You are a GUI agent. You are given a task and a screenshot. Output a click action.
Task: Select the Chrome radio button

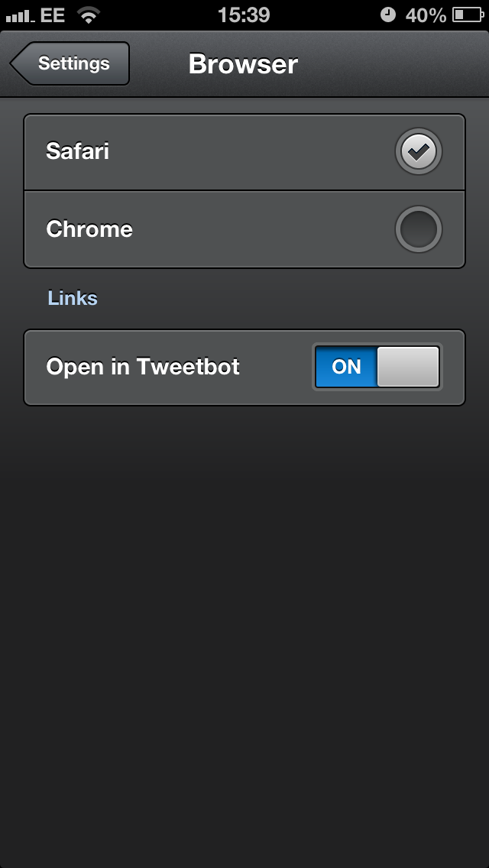419,229
